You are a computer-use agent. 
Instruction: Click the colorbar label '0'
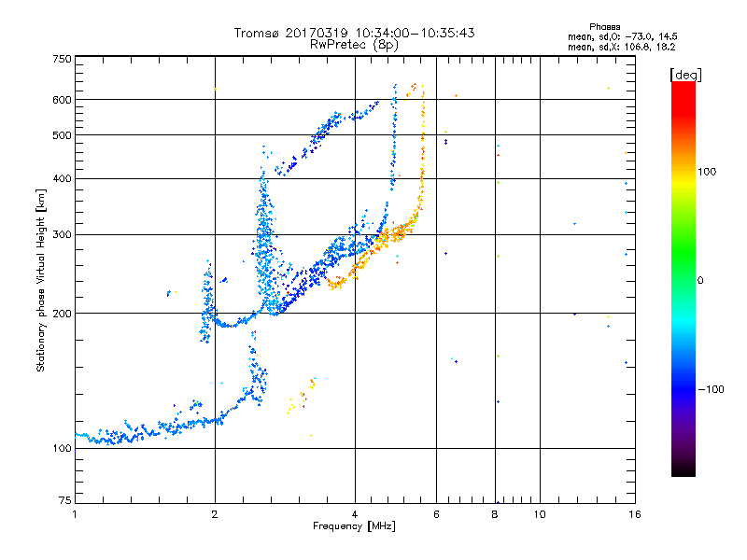[700, 281]
